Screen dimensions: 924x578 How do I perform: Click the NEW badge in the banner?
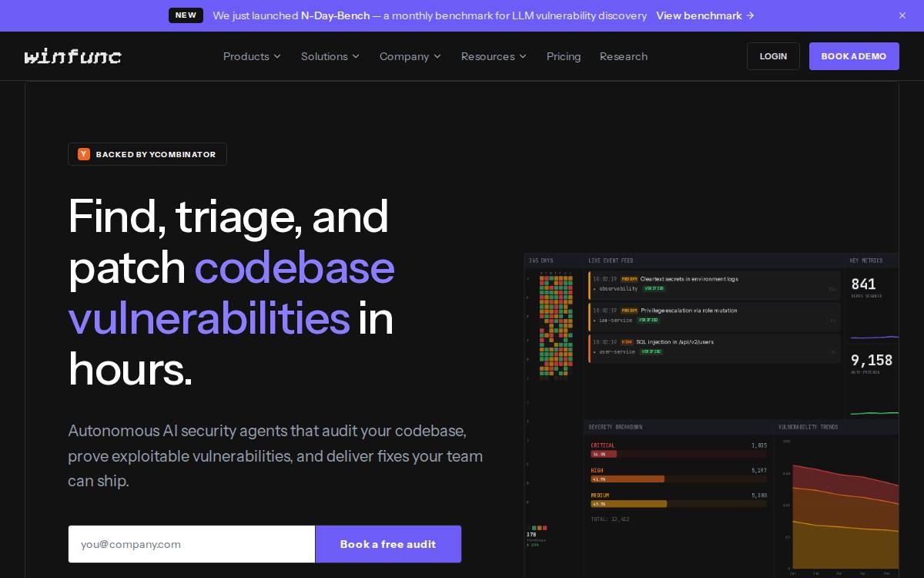pyautogui.click(x=186, y=15)
